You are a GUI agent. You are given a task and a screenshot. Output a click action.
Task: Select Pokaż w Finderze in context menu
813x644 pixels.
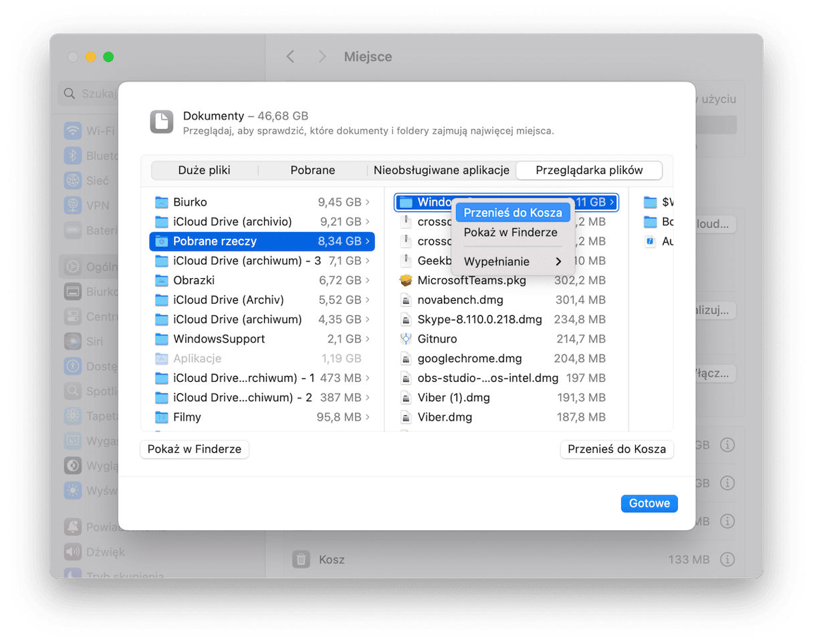pyautogui.click(x=510, y=232)
